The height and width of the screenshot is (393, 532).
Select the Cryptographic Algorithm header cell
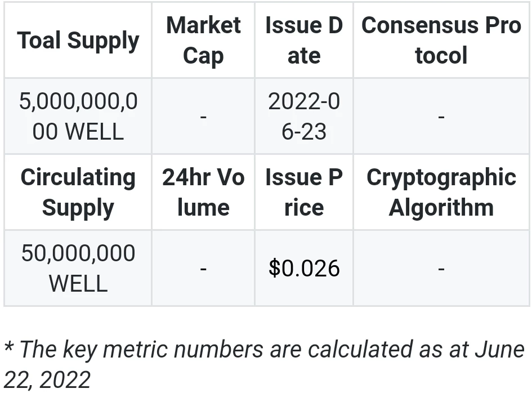point(441,192)
